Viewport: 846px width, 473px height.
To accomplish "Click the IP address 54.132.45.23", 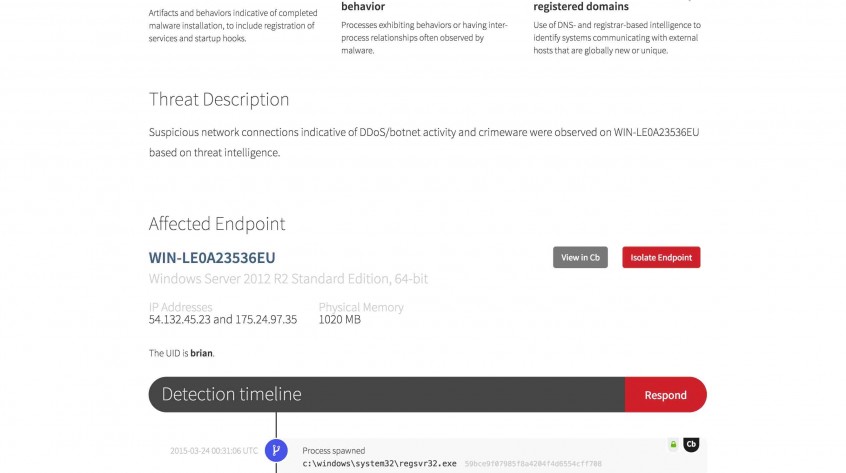I will click(178, 320).
